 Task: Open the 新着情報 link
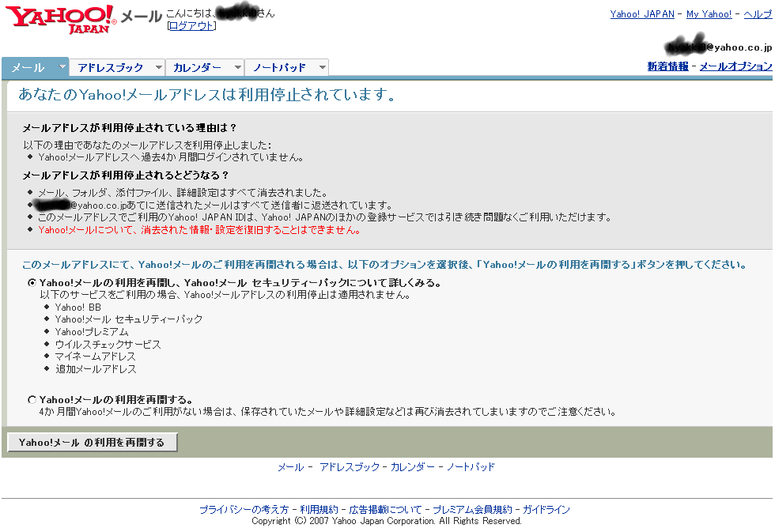coord(667,66)
